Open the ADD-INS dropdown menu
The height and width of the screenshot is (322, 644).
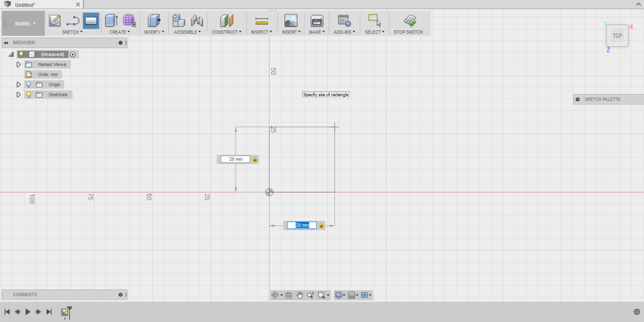(x=344, y=32)
